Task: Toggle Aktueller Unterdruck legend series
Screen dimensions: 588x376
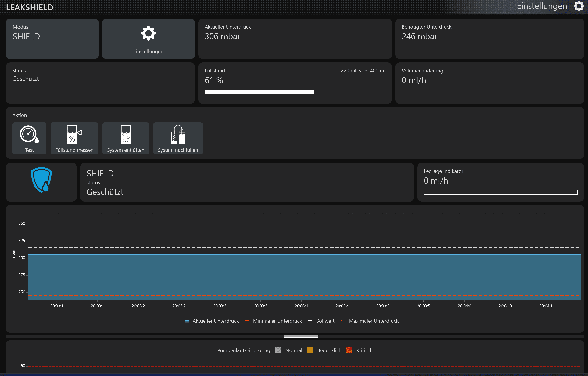Action: [x=215, y=321]
